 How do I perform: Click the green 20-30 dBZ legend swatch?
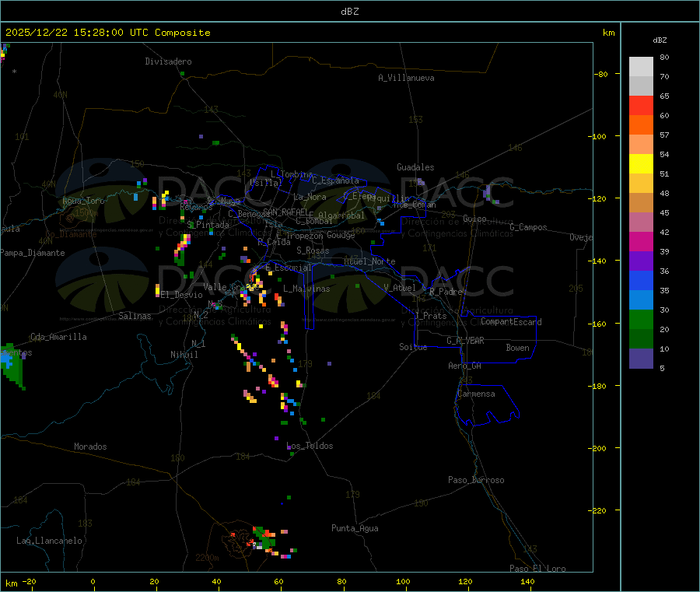641,319
